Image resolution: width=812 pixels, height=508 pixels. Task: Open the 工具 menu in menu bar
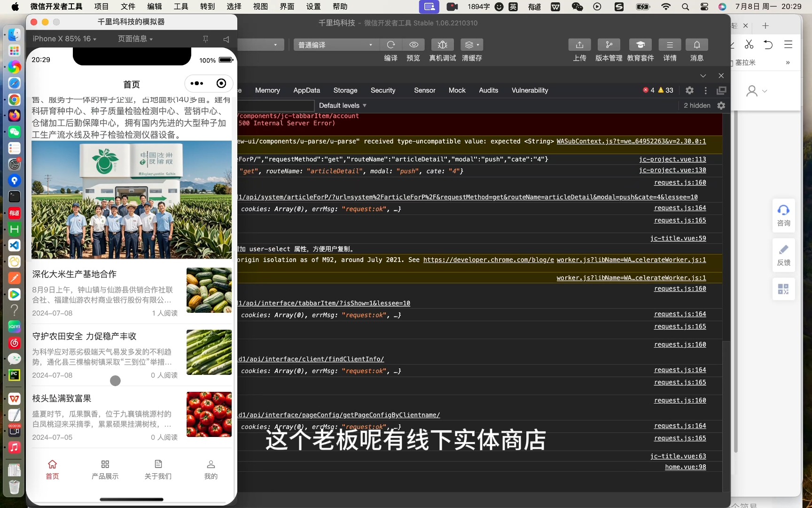click(x=181, y=7)
